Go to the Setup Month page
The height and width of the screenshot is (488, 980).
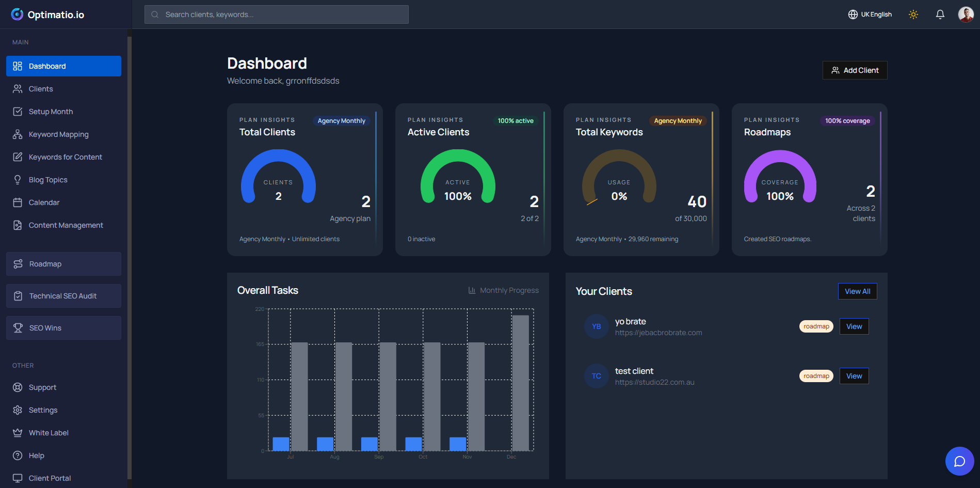50,111
